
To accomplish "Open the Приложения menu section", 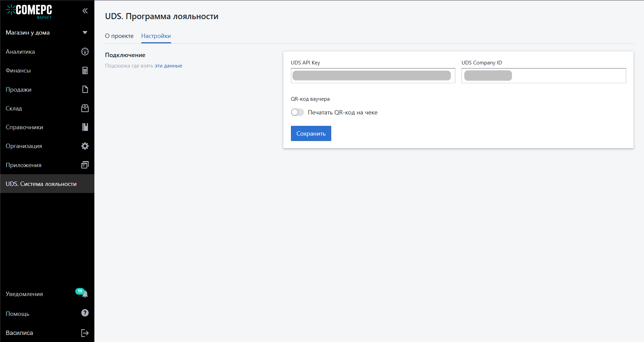I will (x=47, y=165).
